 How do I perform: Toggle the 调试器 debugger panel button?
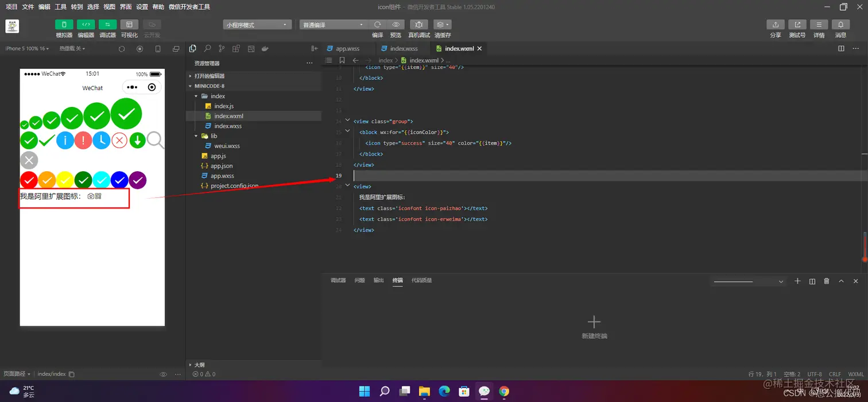pos(107,25)
